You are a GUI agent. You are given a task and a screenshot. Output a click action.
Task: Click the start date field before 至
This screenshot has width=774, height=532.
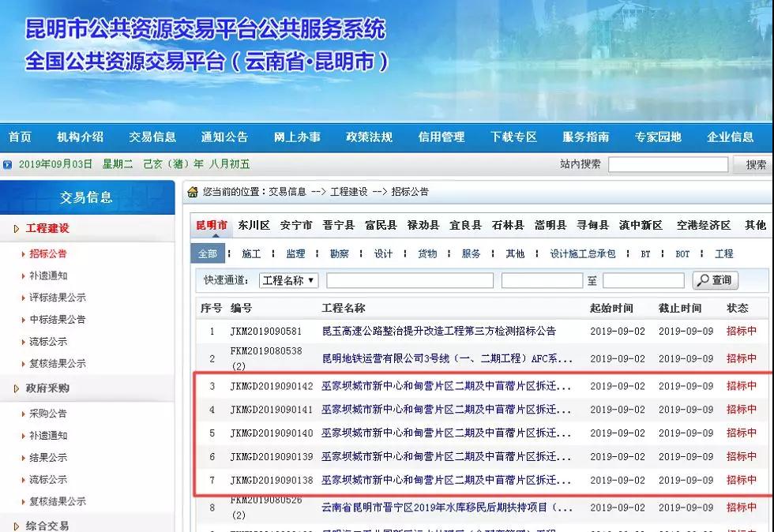click(541, 280)
